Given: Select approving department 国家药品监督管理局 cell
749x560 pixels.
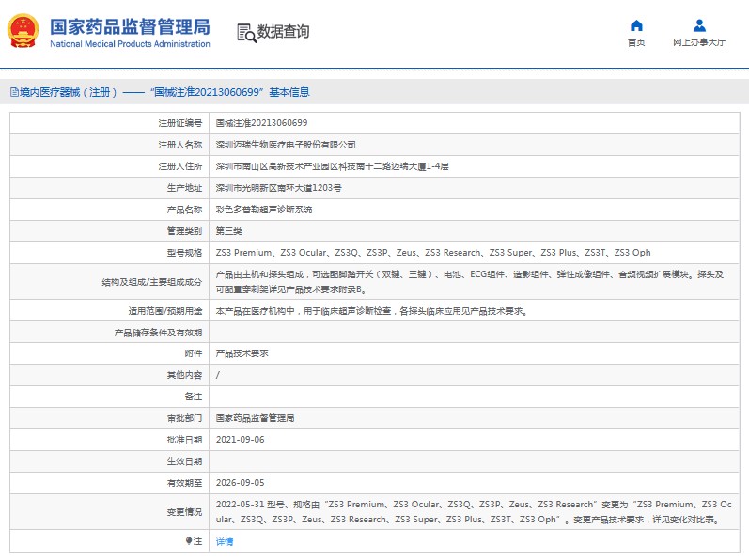Looking at the screenshot, I should [x=255, y=418].
